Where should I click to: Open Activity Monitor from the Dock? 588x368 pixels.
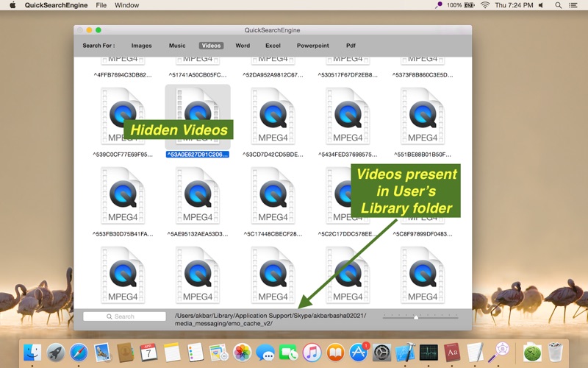coord(429,353)
